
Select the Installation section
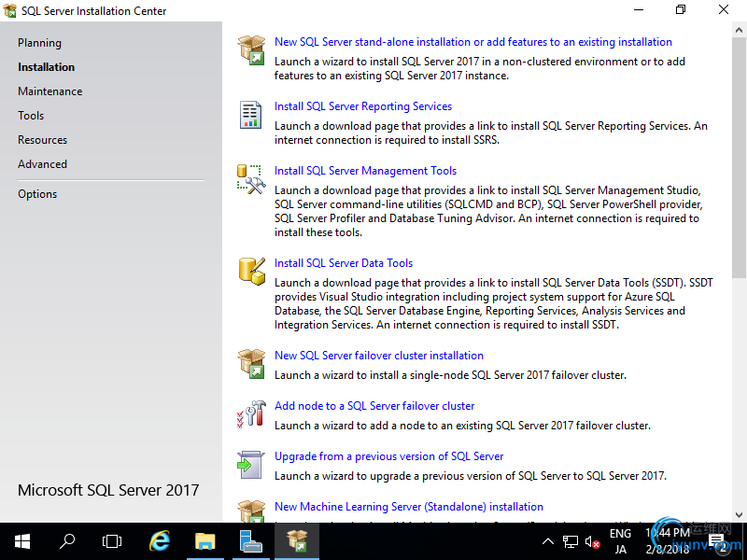46,67
